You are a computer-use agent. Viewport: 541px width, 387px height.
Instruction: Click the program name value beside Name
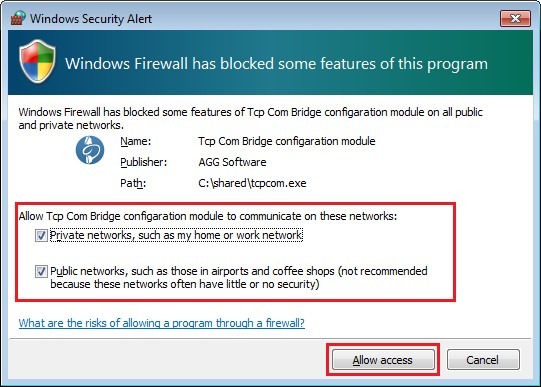pos(287,141)
